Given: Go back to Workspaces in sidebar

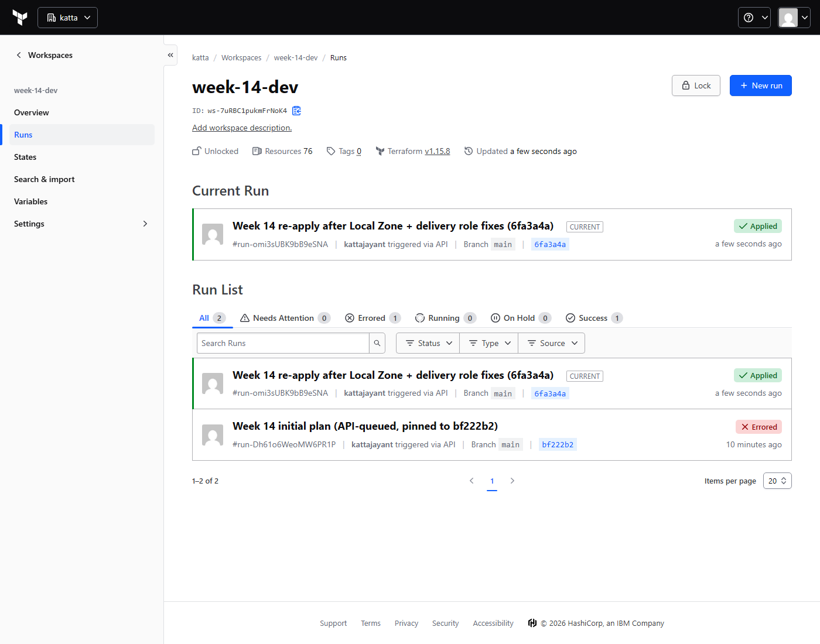Looking at the screenshot, I should 45,55.
